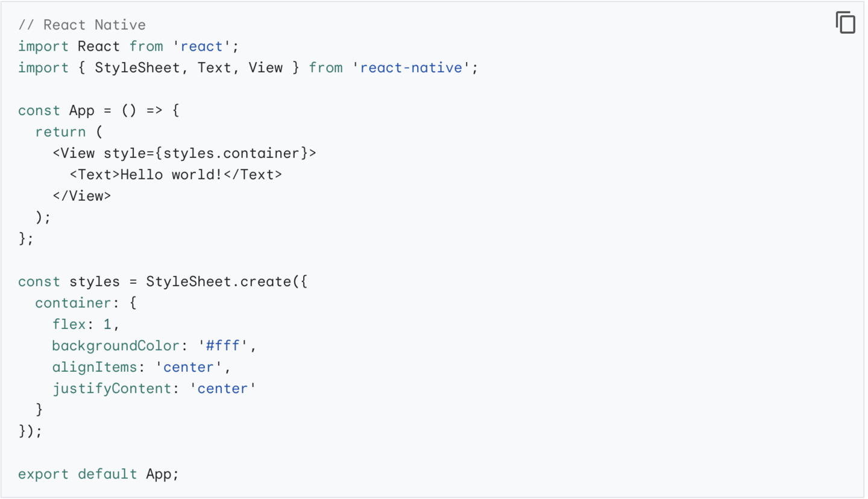Click the 'center' value after justifyContent
This screenshot has width=868, height=499.
222,389
